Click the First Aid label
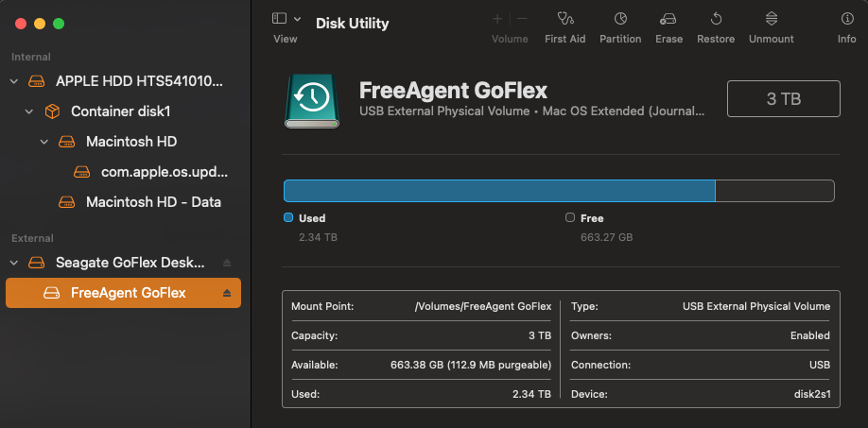The height and width of the screenshot is (428, 868). (x=565, y=40)
